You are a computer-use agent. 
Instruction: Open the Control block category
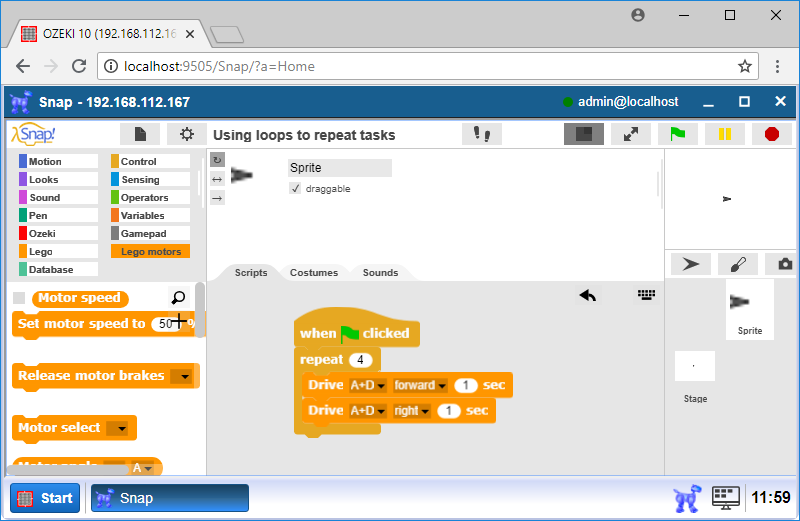[151, 161]
